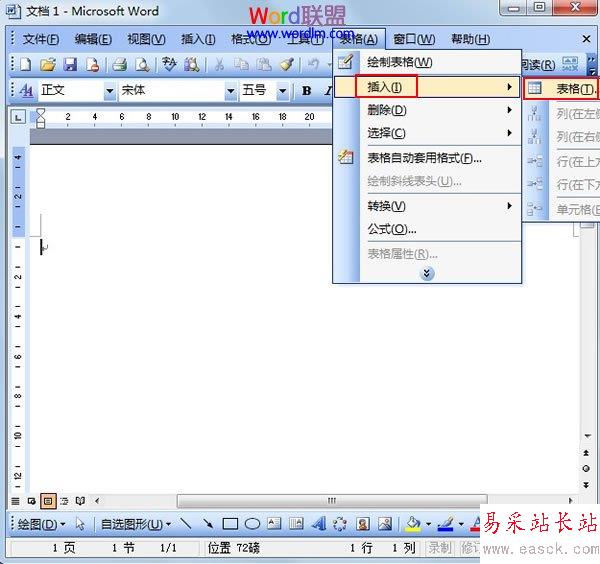Select the Arrow drawing tool
600x564 pixels.
pos(208,524)
